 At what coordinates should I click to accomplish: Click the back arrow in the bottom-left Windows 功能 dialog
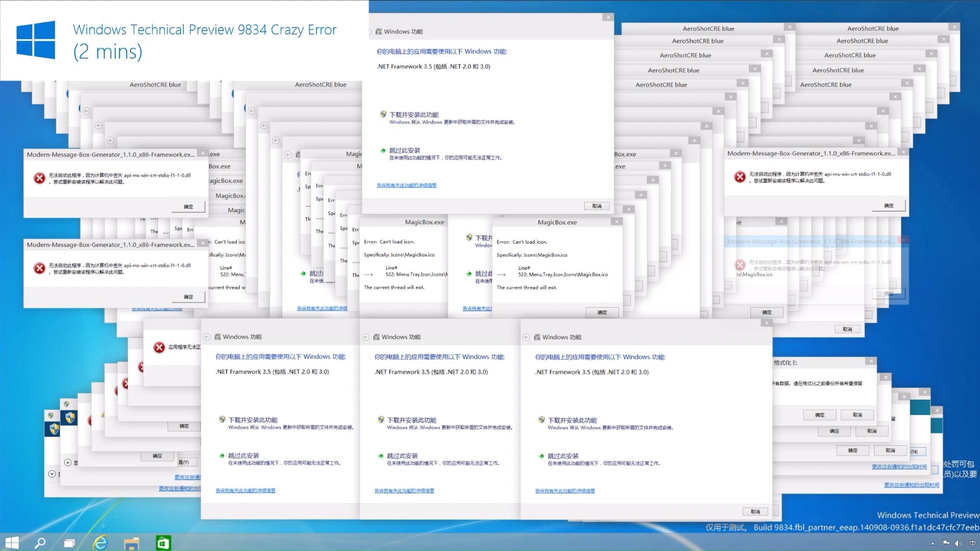click(x=207, y=337)
